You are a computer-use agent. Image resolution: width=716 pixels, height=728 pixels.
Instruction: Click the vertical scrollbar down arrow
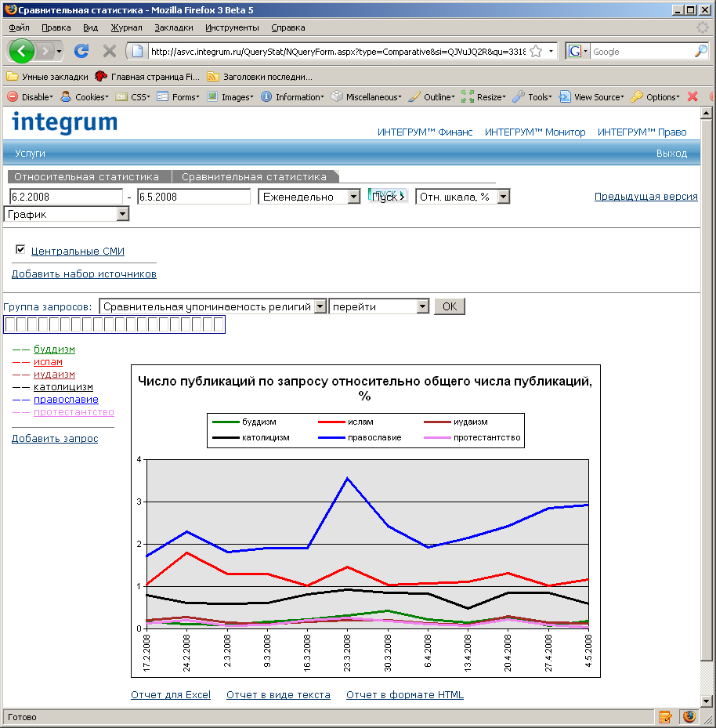[707, 701]
